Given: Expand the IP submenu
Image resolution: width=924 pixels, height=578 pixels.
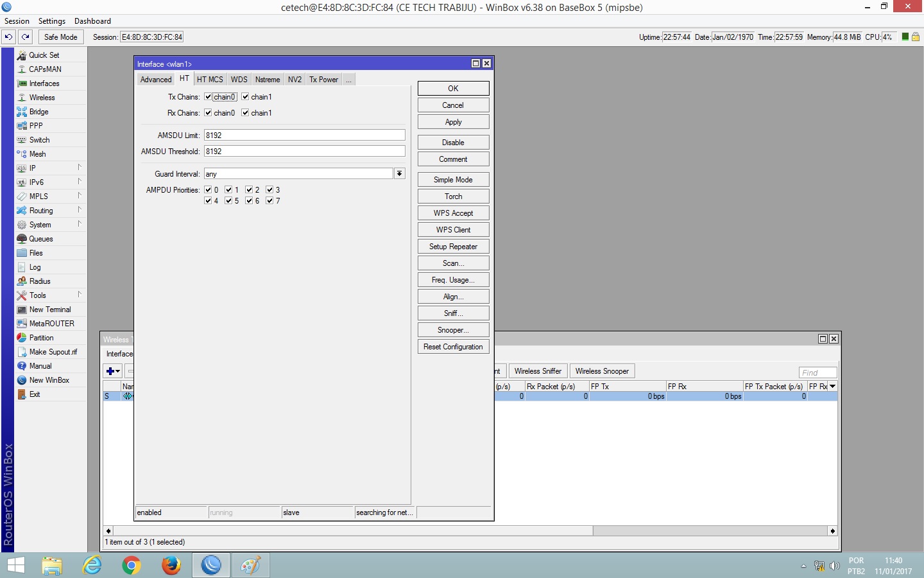Looking at the screenshot, I should (x=80, y=168).
